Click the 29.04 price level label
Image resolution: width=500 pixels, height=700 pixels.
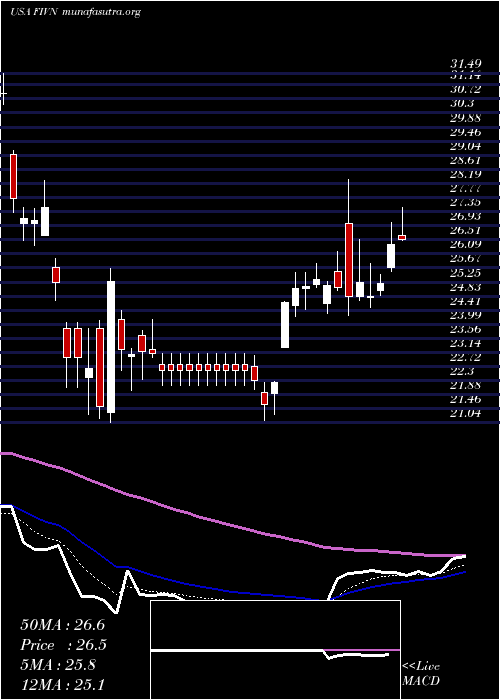point(466,146)
